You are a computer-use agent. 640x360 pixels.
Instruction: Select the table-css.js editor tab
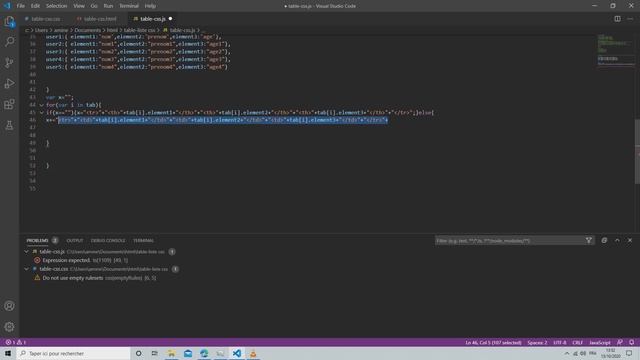pyautogui.click(x=153, y=19)
